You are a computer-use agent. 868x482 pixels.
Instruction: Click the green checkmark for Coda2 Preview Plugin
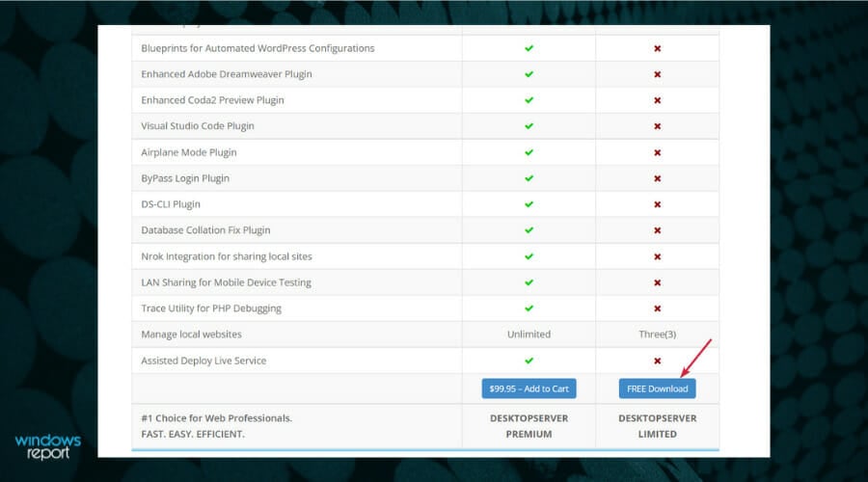pyautogui.click(x=529, y=100)
